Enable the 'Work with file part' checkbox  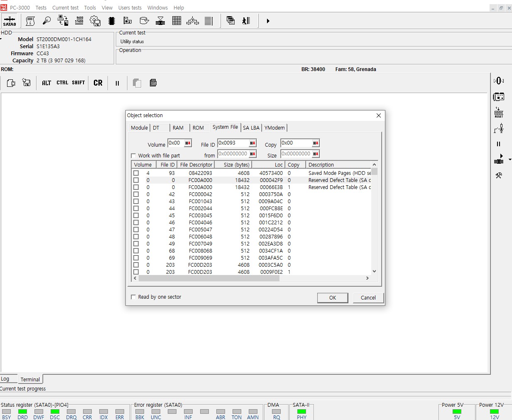click(133, 156)
